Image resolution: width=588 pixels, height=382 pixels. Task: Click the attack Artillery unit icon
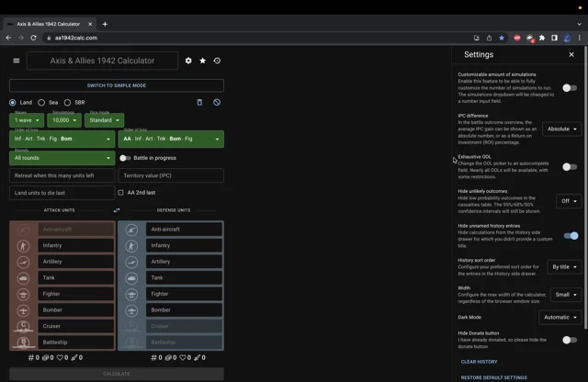tap(23, 262)
